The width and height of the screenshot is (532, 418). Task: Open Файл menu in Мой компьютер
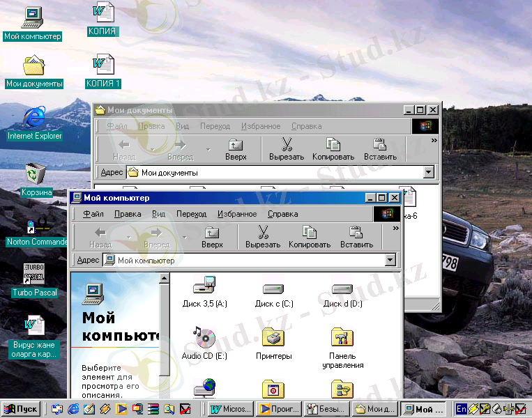click(x=93, y=214)
